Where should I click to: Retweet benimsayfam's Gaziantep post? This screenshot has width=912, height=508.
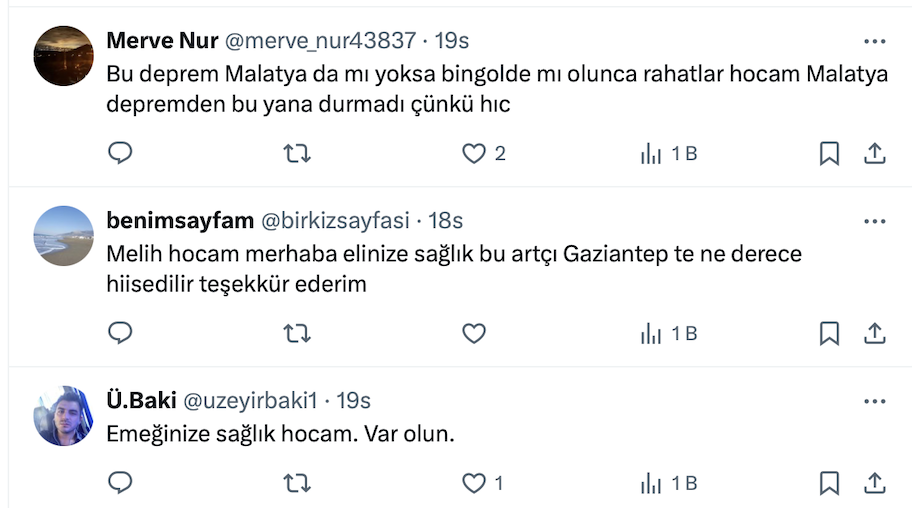[297, 333]
